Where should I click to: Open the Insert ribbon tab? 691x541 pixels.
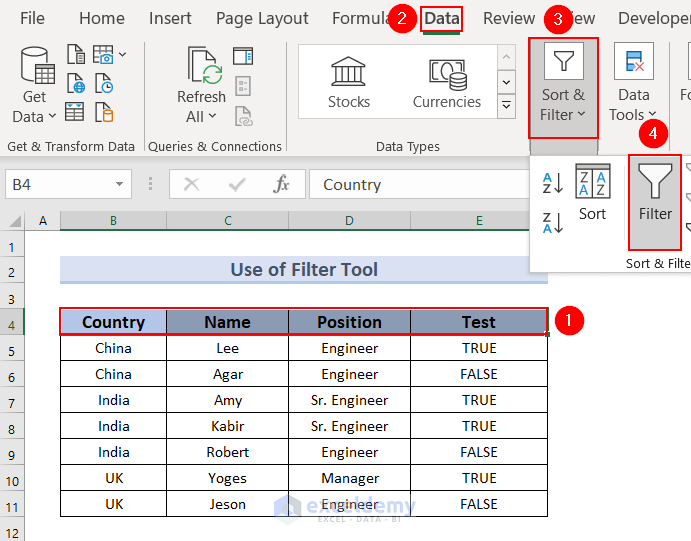(170, 18)
